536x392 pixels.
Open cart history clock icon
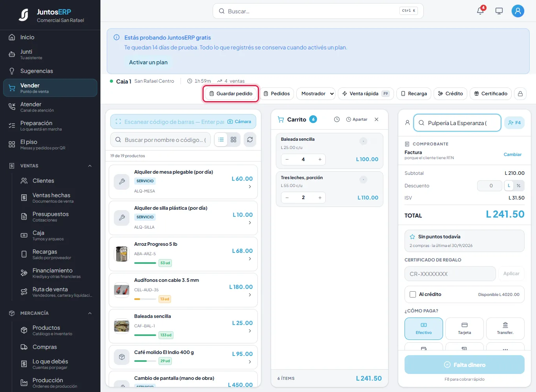point(337,120)
